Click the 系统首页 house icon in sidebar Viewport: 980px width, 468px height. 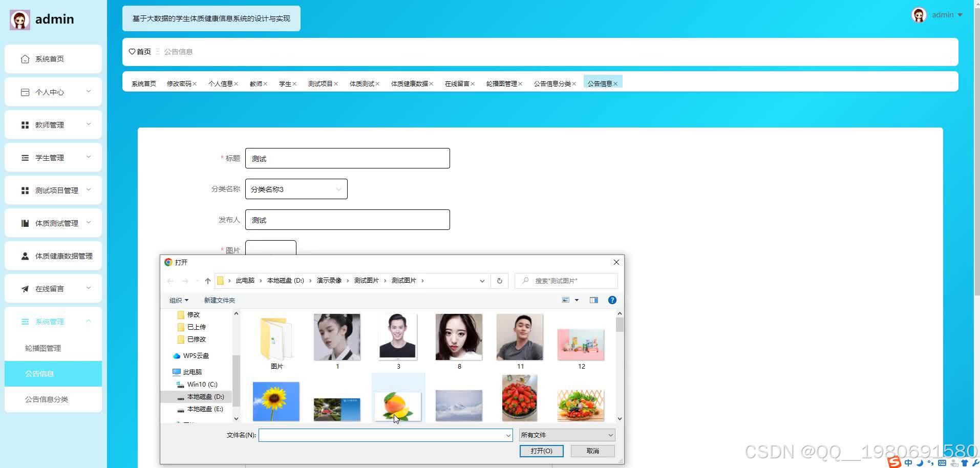pos(25,59)
